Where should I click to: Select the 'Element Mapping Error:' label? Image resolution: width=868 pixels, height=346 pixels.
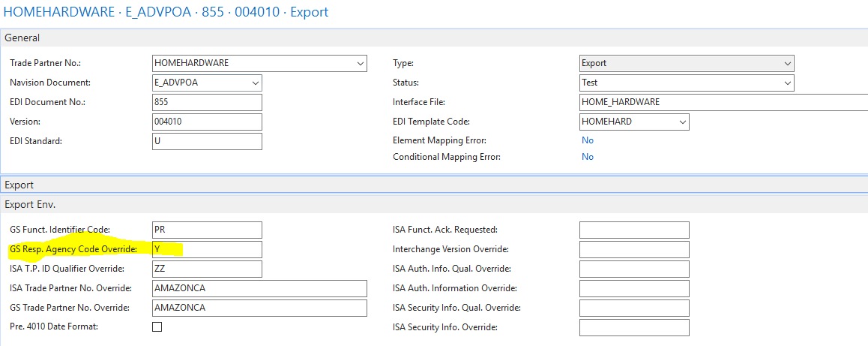[439, 140]
